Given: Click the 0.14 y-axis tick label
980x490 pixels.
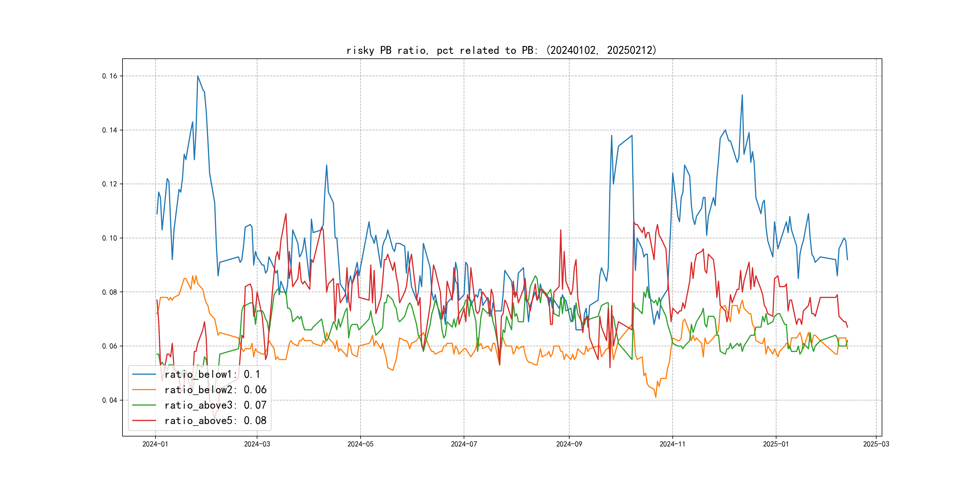Looking at the screenshot, I should 109,130.
